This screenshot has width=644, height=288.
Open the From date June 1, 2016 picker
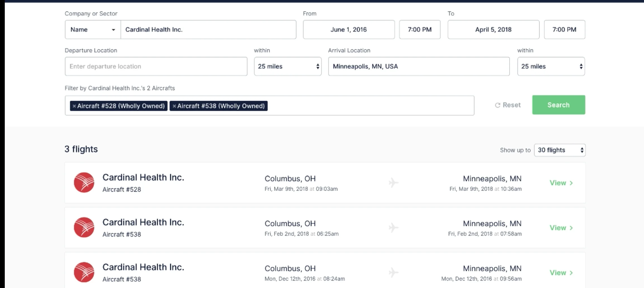click(349, 29)
